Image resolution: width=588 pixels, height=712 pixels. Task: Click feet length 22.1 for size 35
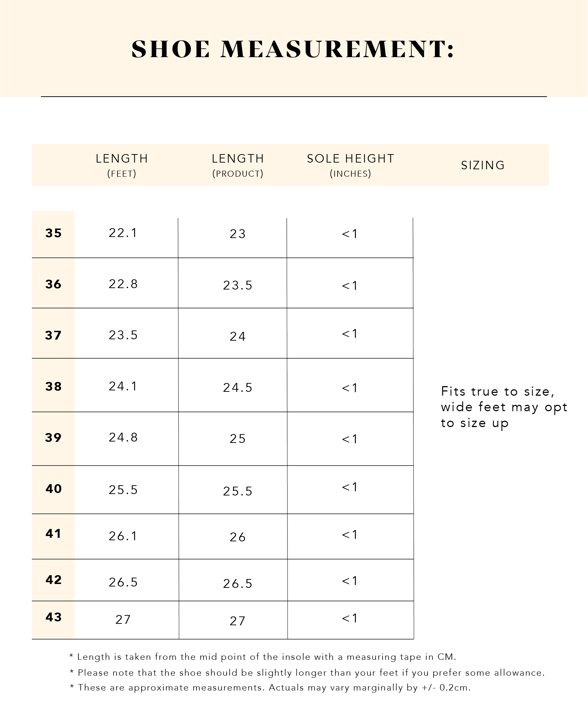[123, 233]
